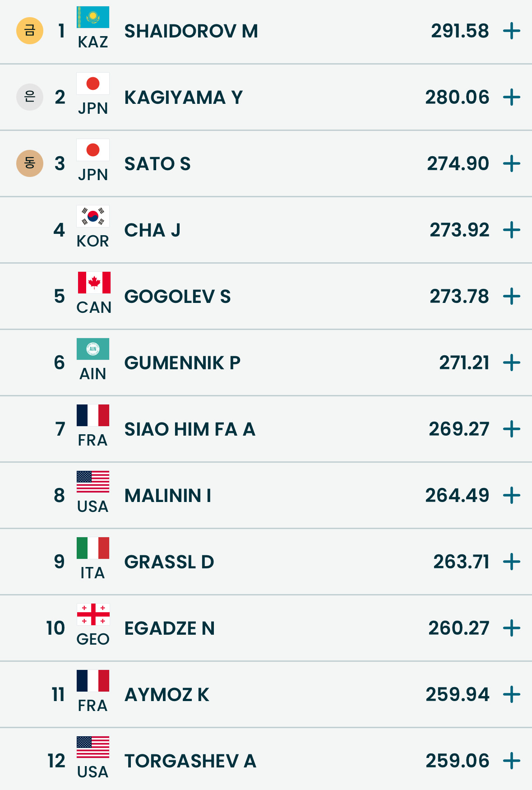Open athlete GUMENNIK P name

(x=182, y=363)
